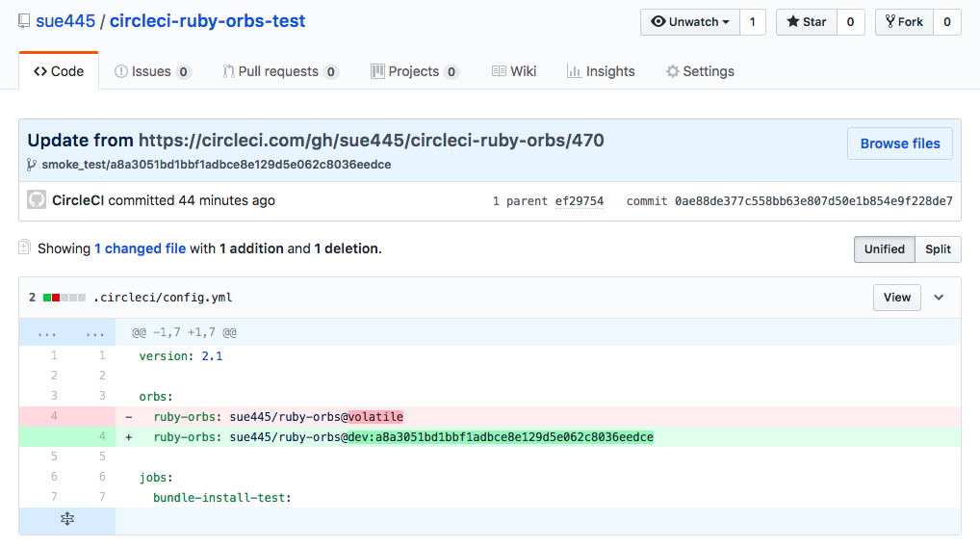Click the diffstat colored blocks
The height and width of the screenshot is (548, 980).
(64, 298)
